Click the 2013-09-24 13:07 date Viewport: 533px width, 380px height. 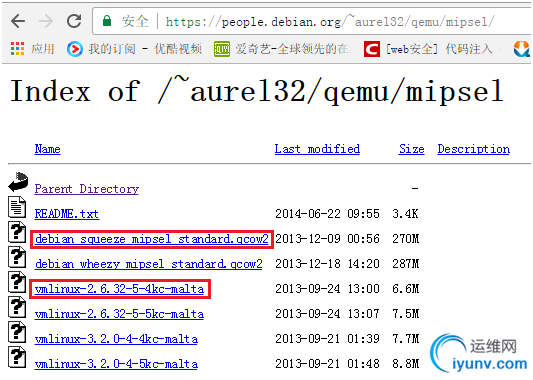pos(327,314)
